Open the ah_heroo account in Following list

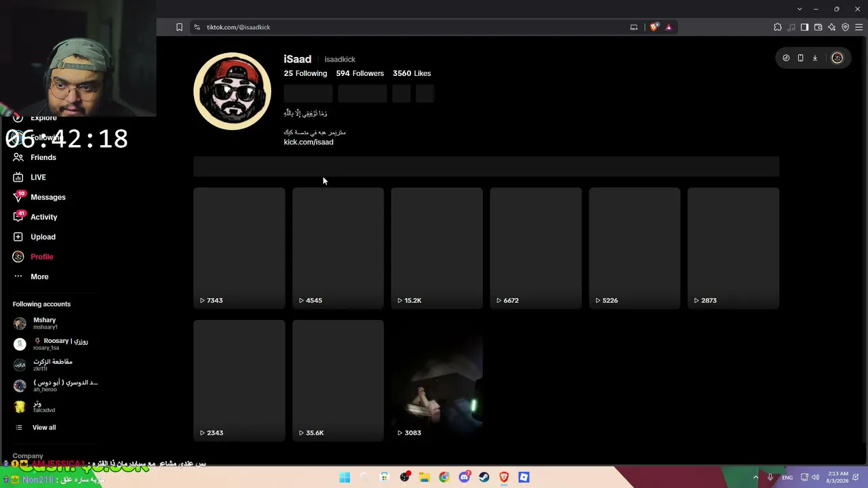pyautogui.click(x=56, y=386)
